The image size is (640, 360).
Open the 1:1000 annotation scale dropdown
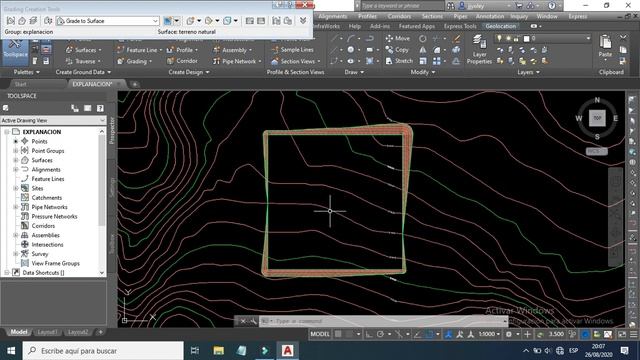pyautogui.click(x=489, y=334)
